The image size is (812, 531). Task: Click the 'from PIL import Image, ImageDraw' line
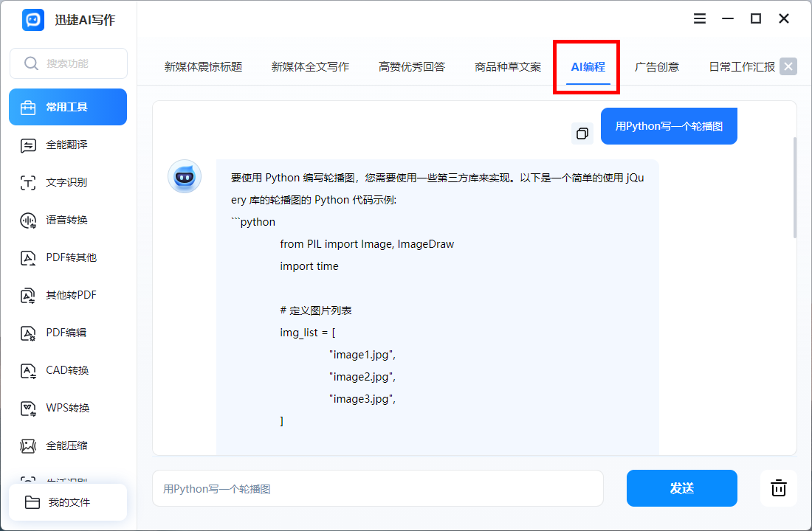click(x=367, y=244)
